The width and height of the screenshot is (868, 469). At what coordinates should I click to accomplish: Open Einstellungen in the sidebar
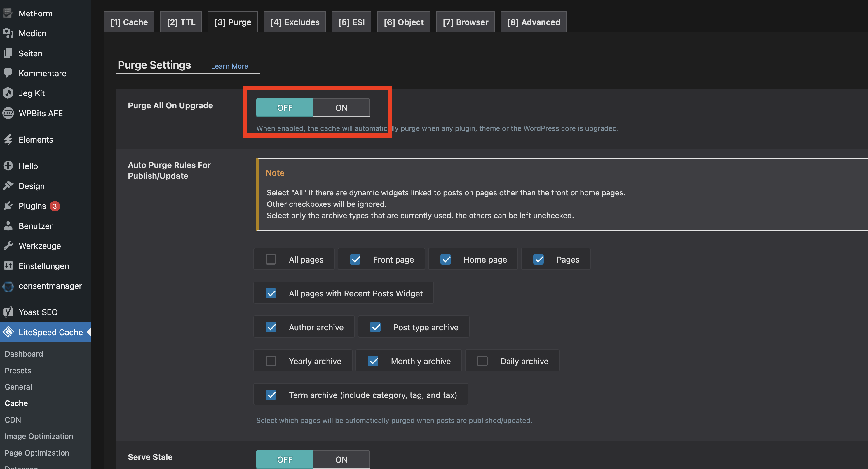point(43,266)
